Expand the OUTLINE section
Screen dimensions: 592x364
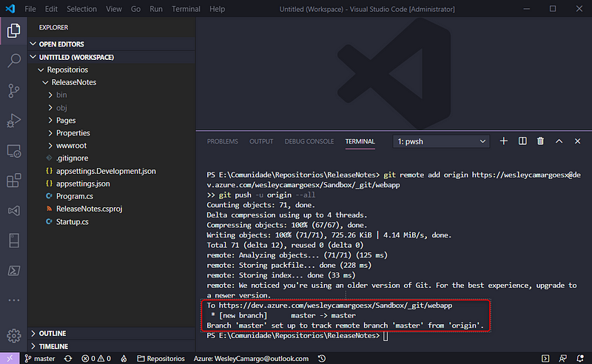[x=52, y=333]
